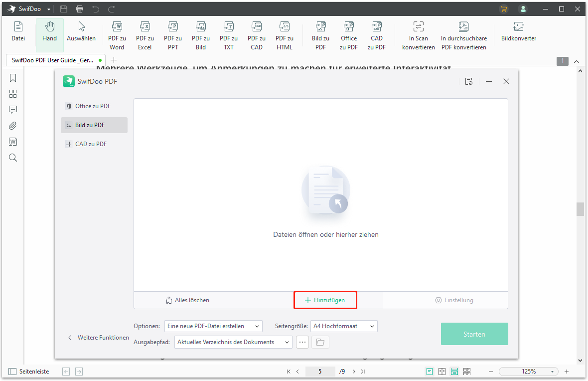Image resolution: width=588 pixels, height=381 pixels.
Task: Open attachments panel with paperclip icon
Action: click(13, 126)
